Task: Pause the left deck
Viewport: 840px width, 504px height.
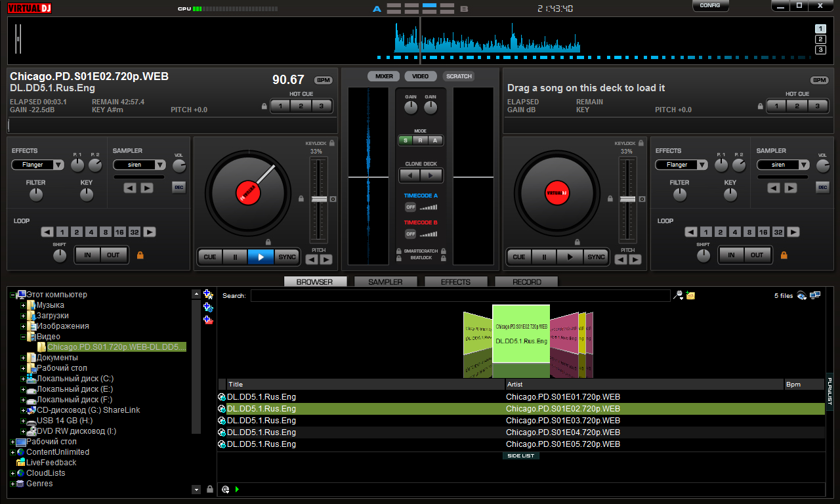Action: pyautogui.click(x=235, y=257)
